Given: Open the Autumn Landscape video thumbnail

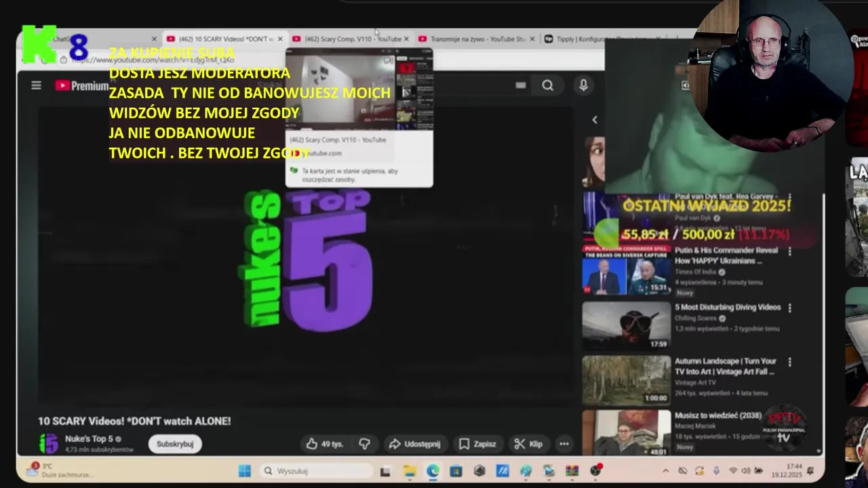Looking at the screenshot, I should point(626,380).
